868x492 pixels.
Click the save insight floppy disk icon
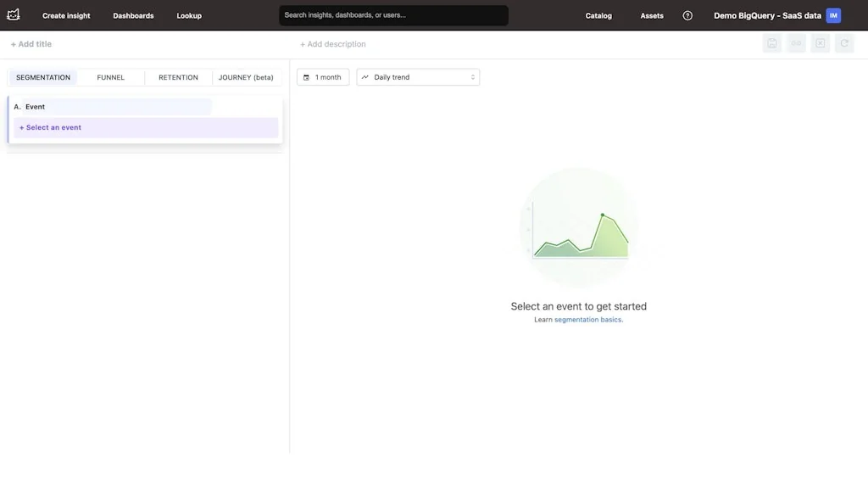(771, 43)
